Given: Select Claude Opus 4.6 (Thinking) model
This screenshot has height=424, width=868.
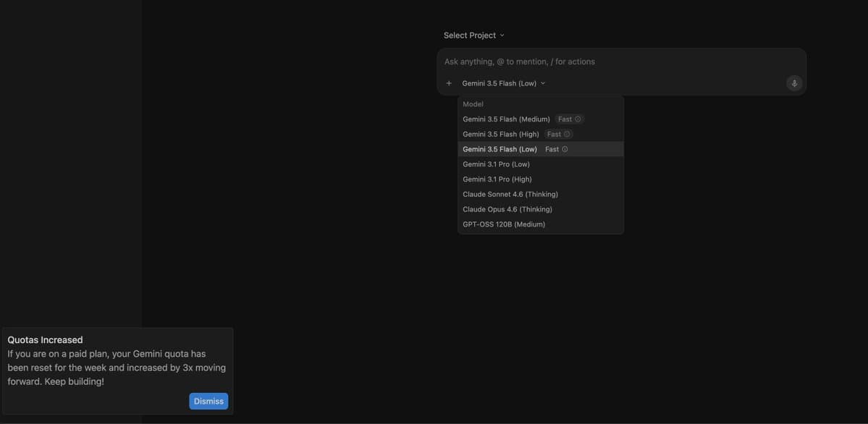Looking at the screenshot, I should (x=541, y=209).
